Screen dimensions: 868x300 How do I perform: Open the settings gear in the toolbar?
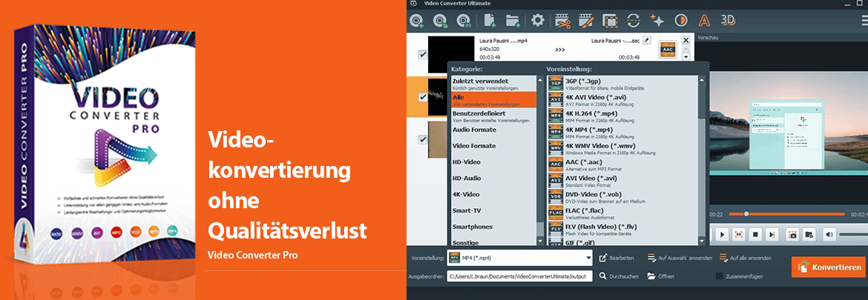(538, 19)
